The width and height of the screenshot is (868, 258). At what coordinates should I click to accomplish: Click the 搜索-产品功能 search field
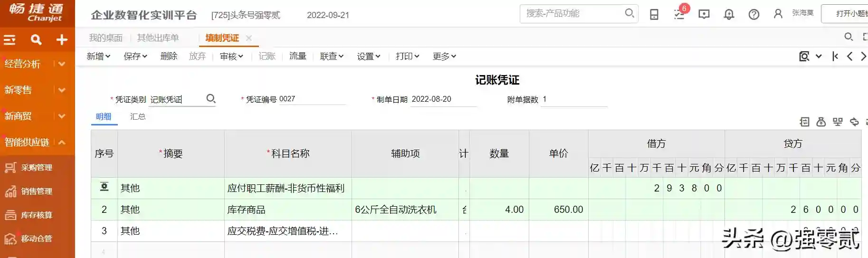tap(572, 14)
